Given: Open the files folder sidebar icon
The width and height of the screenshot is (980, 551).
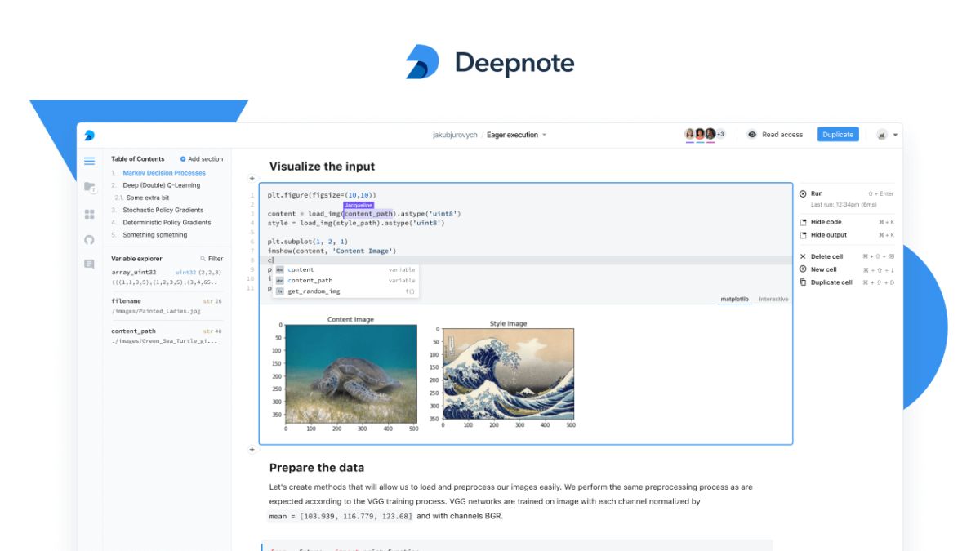Looking at the screenshot, I should (90, 187).
